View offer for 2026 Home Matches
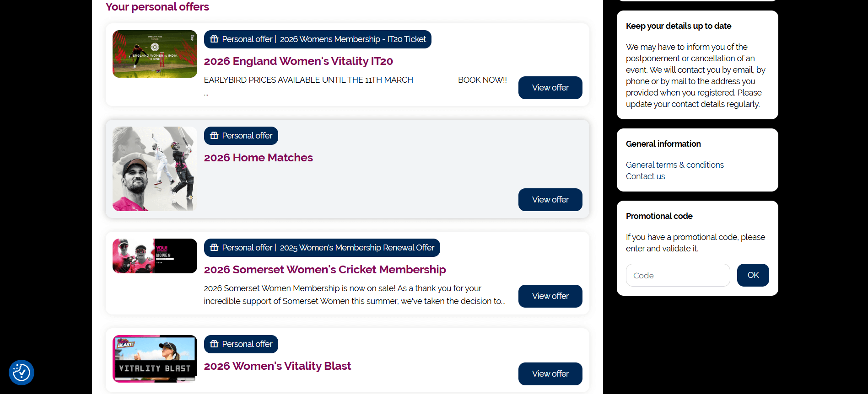Image resolution: width=868 pixels, height=394 pixels. tap(550, 200)
